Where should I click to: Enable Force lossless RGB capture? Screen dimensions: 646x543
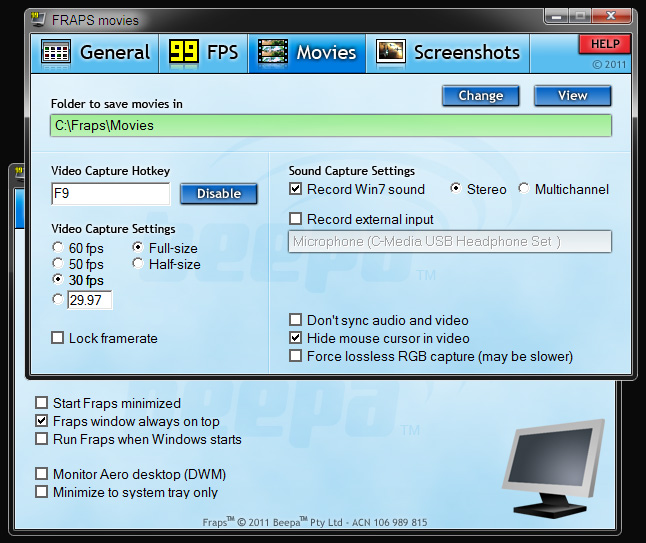(x=295, y=356)
